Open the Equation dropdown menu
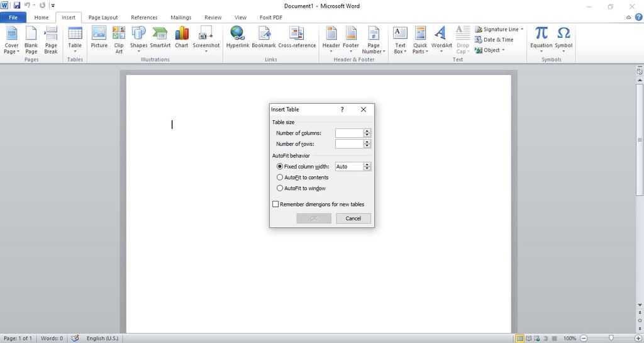 click(x=541, y=52)
